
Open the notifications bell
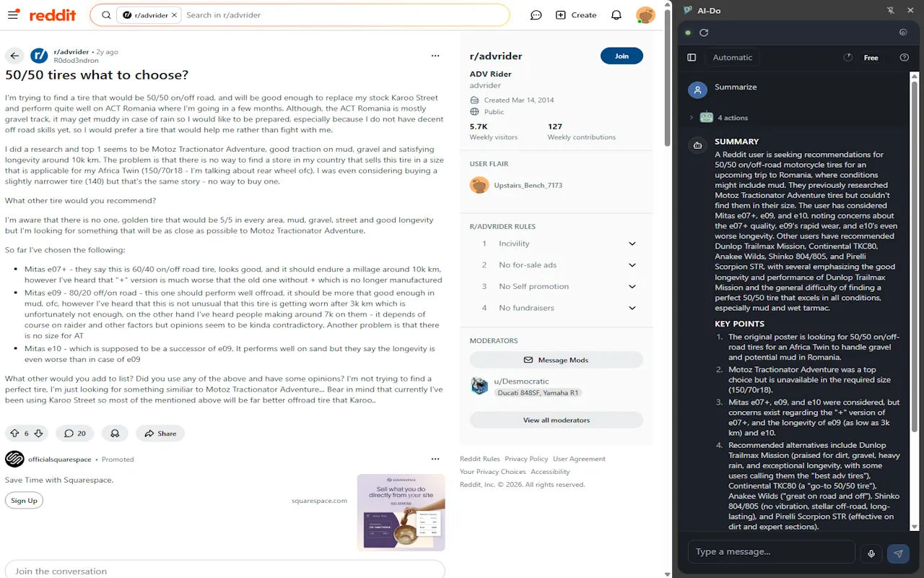[x=615, y=14]
